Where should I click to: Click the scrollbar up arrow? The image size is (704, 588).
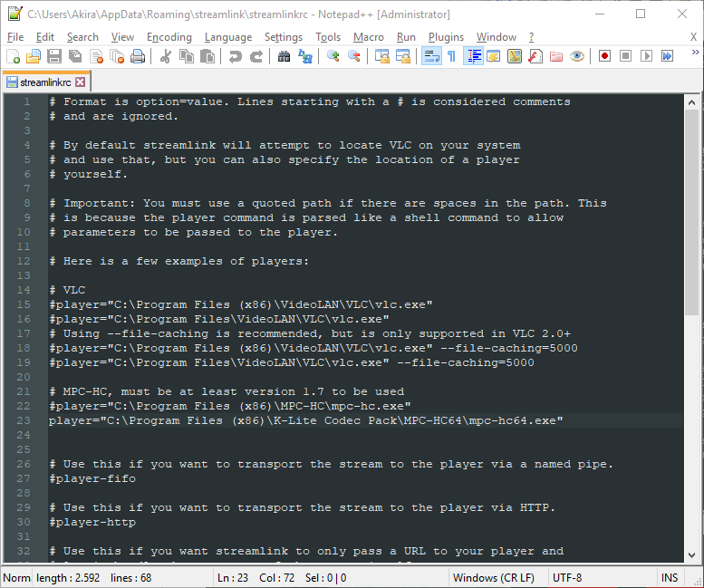tap(691, 102)
